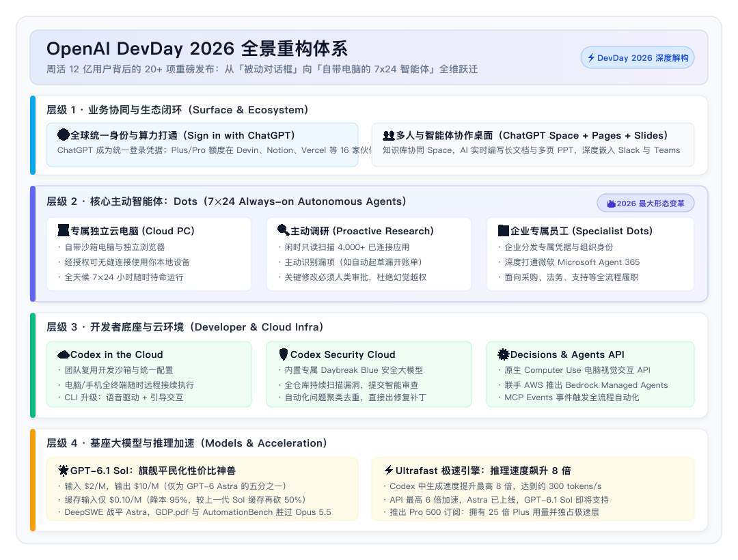Click the lightning icon in DevDay badge
The height and width of the screenshot is (560, 738).
(x=591, y=58)
